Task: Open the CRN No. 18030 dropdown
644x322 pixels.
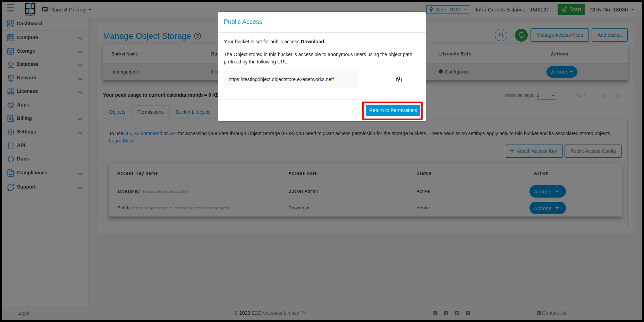Action: 612,10
